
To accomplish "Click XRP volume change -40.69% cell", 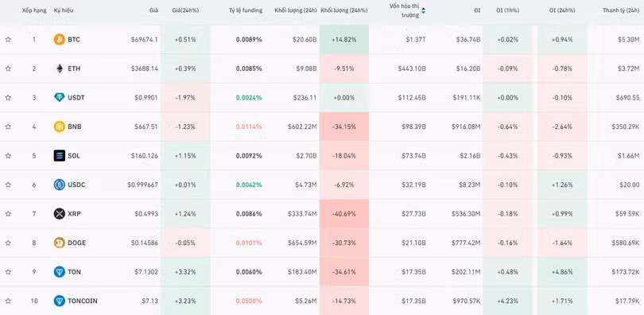I will coord(343,213).
